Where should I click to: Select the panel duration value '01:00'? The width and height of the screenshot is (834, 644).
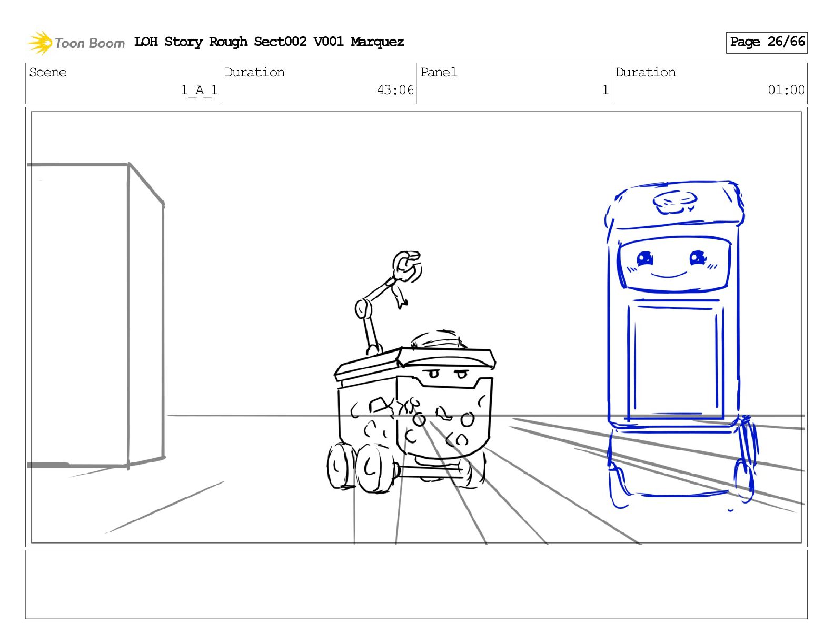point(786,90)
